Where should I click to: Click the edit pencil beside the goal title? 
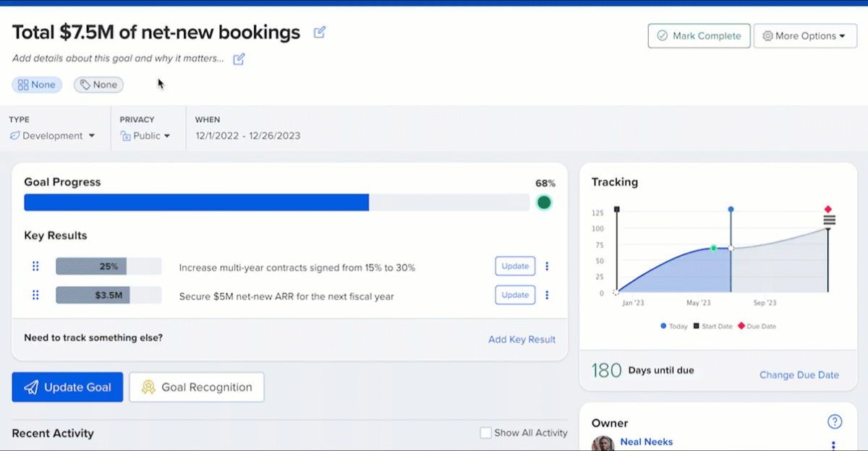320,33
